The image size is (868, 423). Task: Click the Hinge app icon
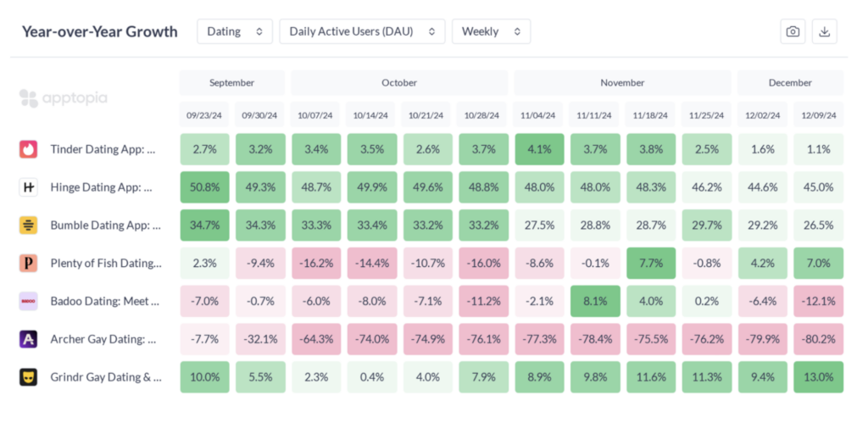coord(29,187)
